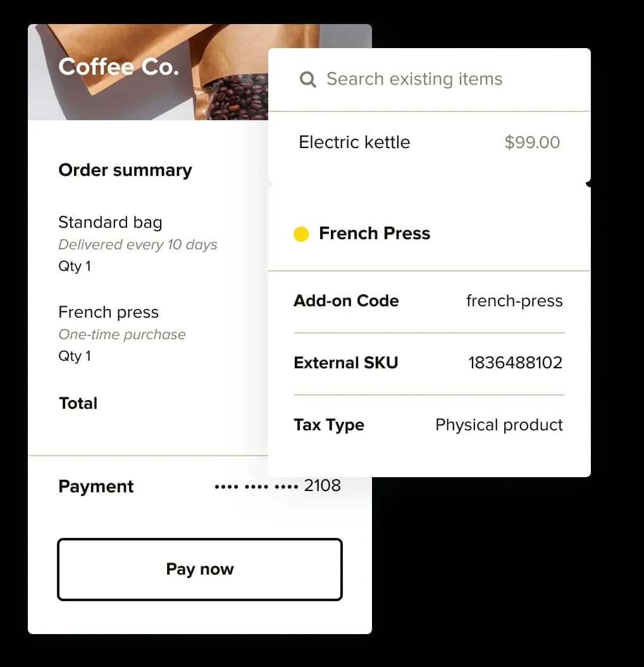Click the French Press heading

tap(375, 234)
